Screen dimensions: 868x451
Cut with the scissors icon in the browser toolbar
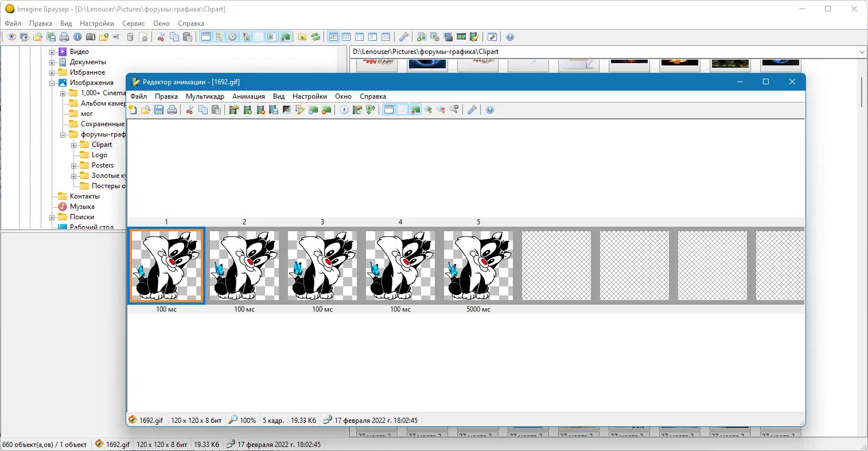161,37
